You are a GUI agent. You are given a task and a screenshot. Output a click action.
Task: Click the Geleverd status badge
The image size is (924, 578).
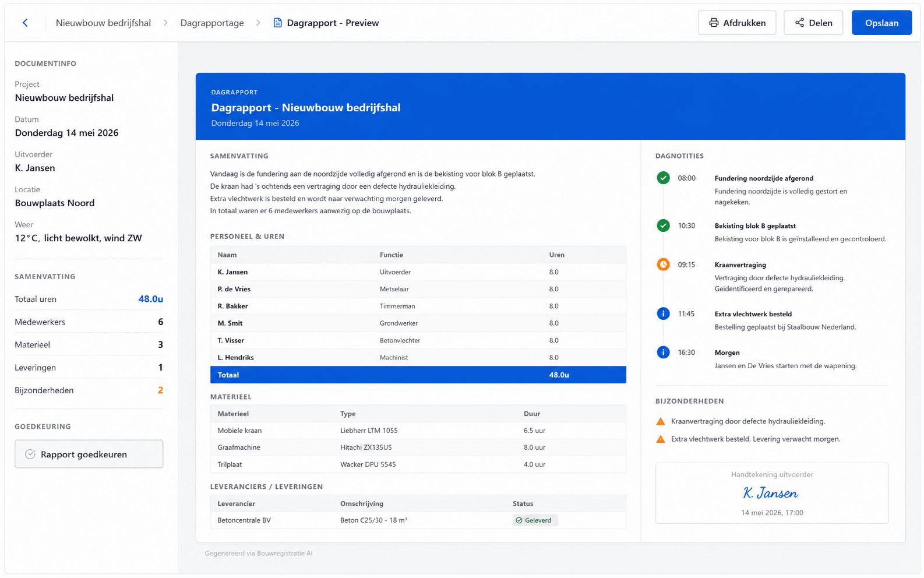[535, 520]
